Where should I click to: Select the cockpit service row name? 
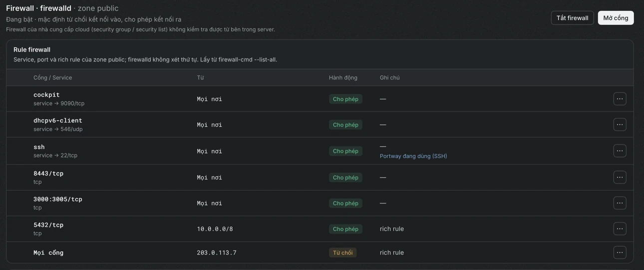coord(46,94)
